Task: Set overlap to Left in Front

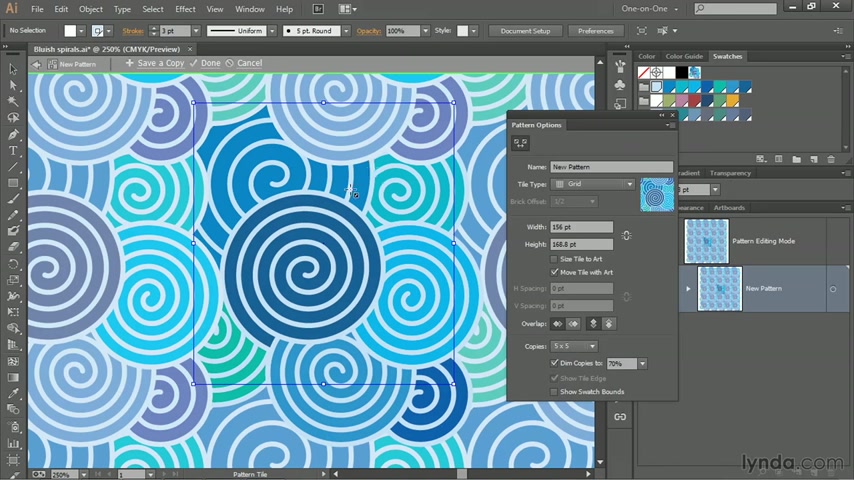Action: (557, 324)
